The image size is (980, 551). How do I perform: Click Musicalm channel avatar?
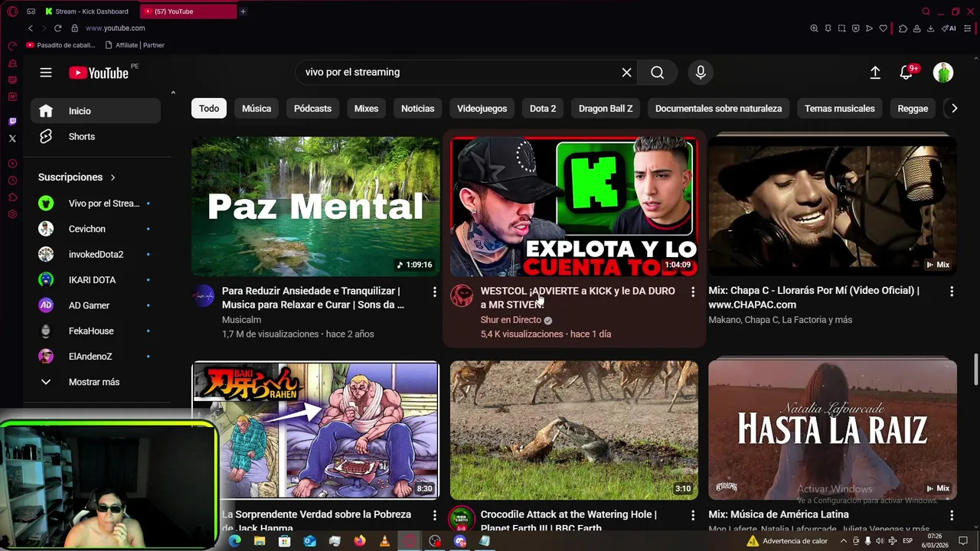[203, 296]
